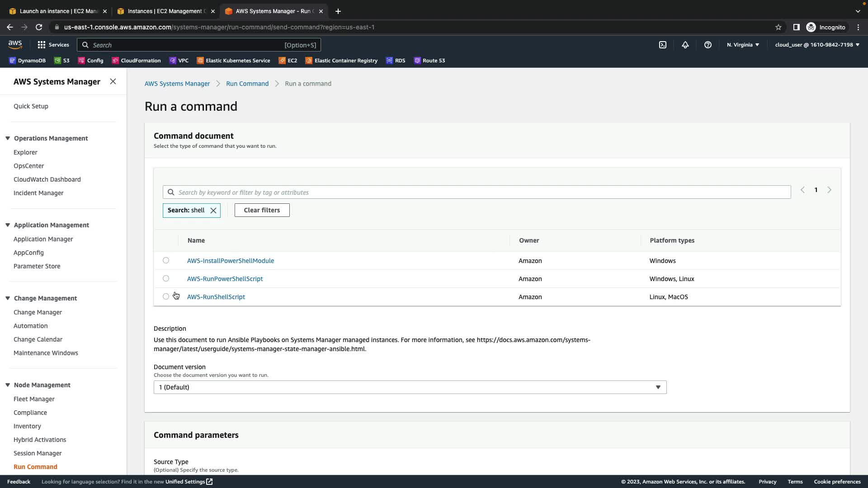868x488 pixels.
Task: Select the AWS-RunPowerShellScript radio button
Action: click(x=166, y=279)
